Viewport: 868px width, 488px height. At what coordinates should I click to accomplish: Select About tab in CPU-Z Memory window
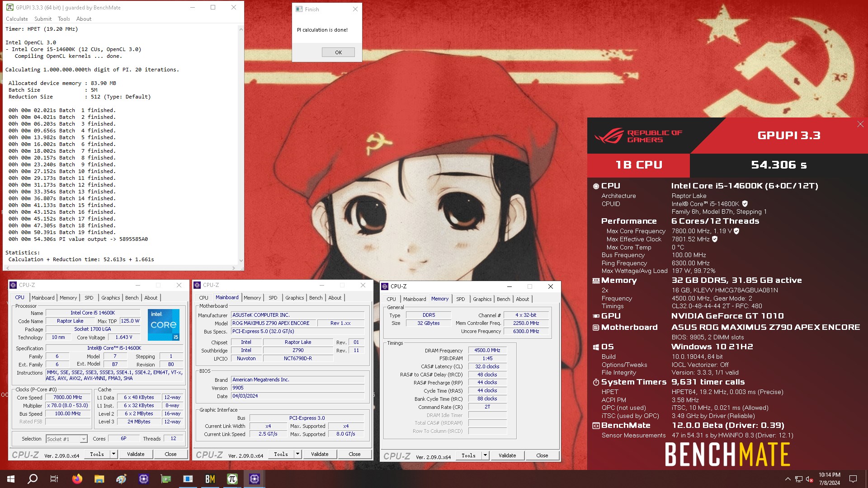click(522, 299)
